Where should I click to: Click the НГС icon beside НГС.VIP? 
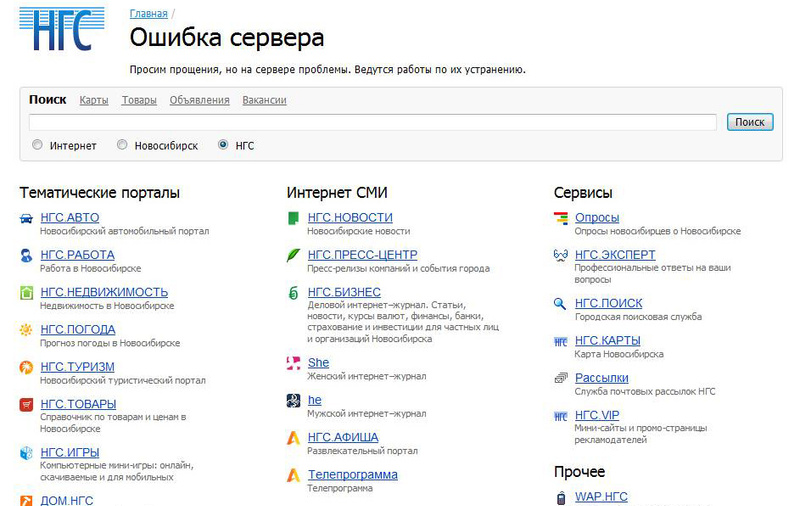[x=561, y=416]
